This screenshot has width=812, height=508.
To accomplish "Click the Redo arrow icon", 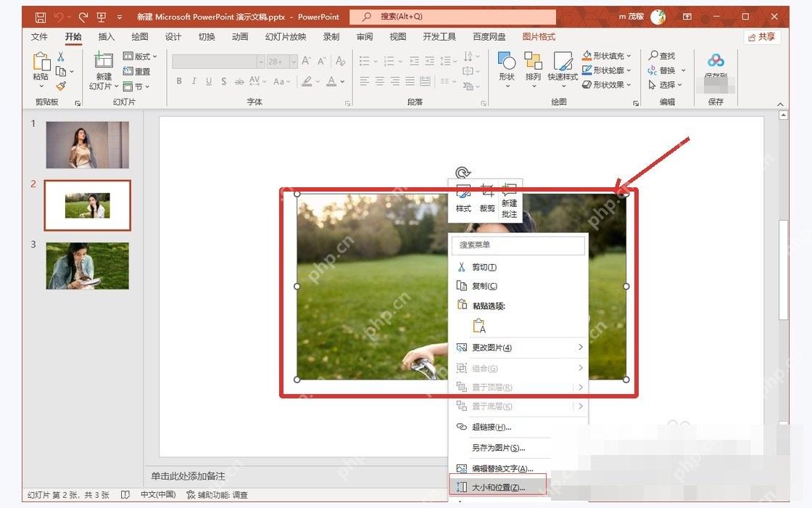I will 83,17.
